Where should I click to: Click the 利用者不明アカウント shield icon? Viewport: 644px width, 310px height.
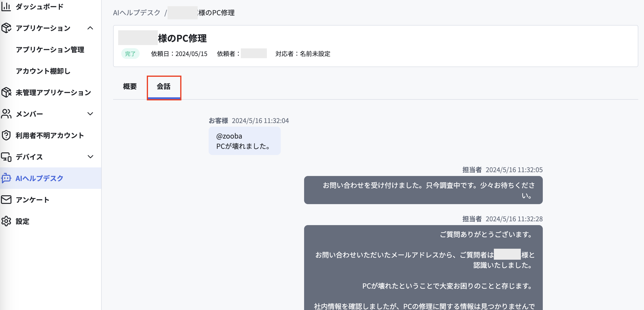pos(6,135)
